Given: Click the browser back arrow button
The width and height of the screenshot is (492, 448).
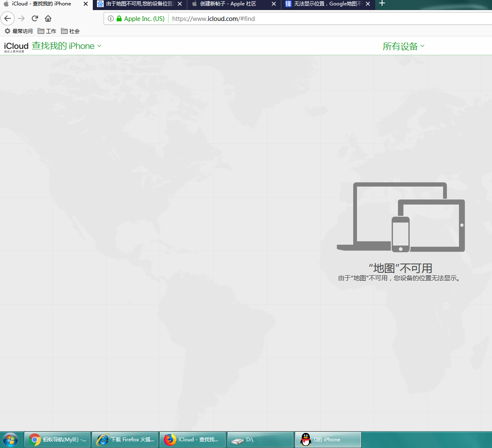Looking at the screenshot, I should (x=8, y=18).
